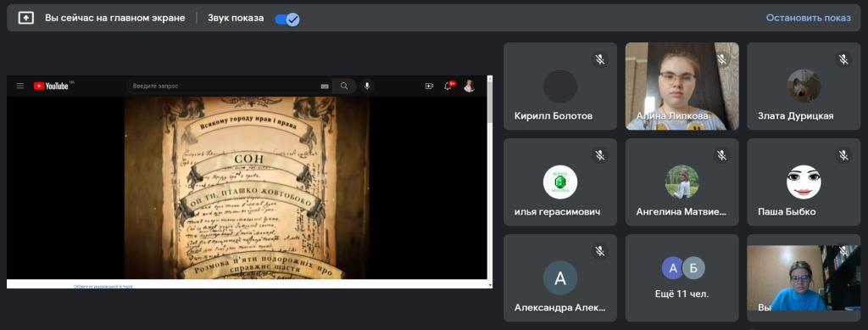Click the YouTube search magnifier button
Viewport: 868px width, 330px height.
(344, 86)
